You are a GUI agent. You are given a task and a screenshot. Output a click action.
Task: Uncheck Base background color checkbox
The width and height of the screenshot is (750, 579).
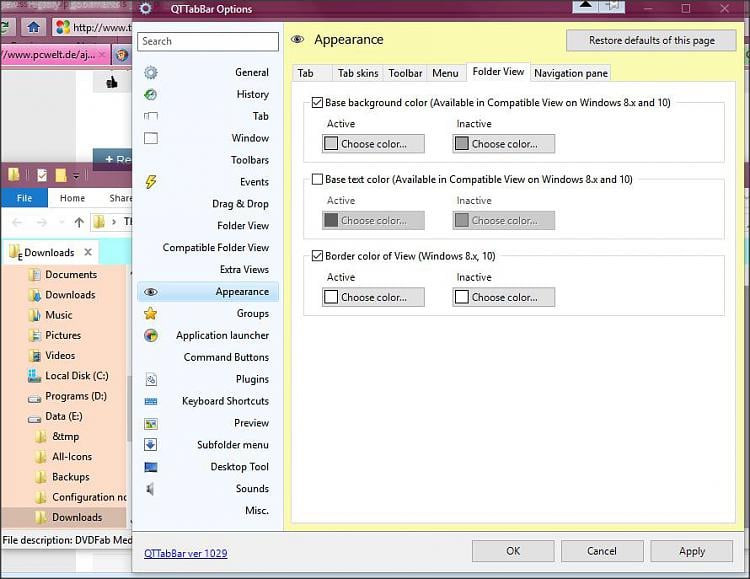317,102
